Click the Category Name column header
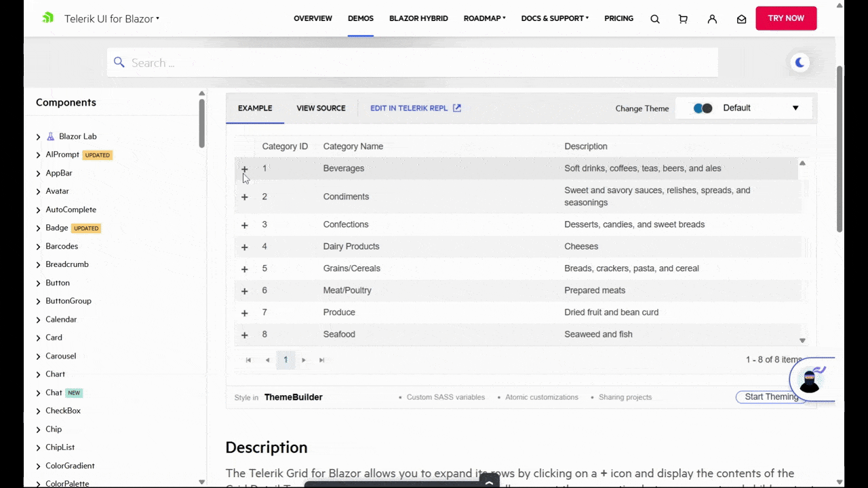This screenshot has height=488, width=868. [x=353, y=146]
